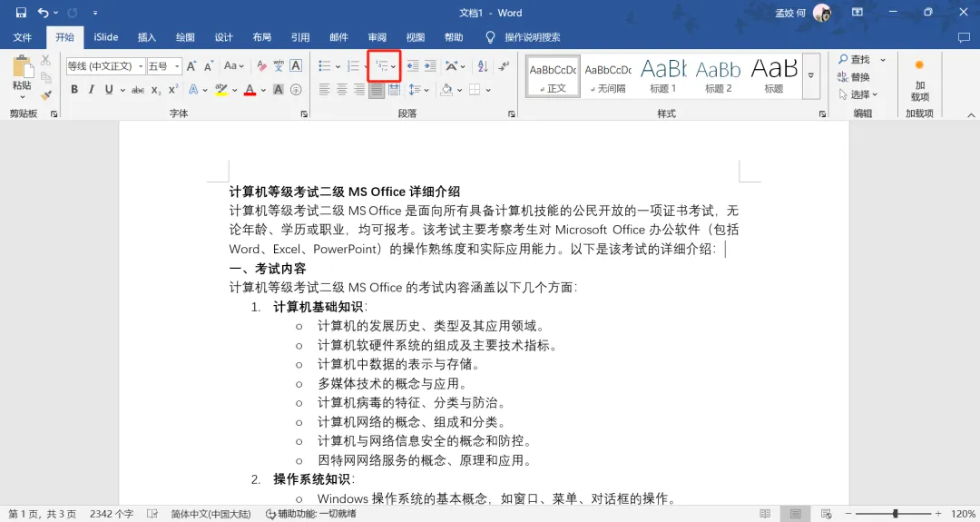
Task: Expand the bullet list dropdown arrow
Action: [338, 66]
